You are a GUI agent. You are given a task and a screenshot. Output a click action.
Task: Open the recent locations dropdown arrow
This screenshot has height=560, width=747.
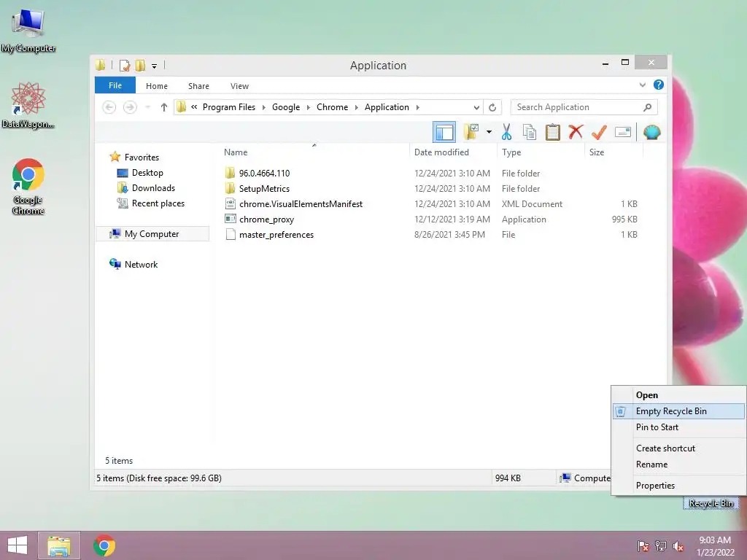tap(147, 107)
